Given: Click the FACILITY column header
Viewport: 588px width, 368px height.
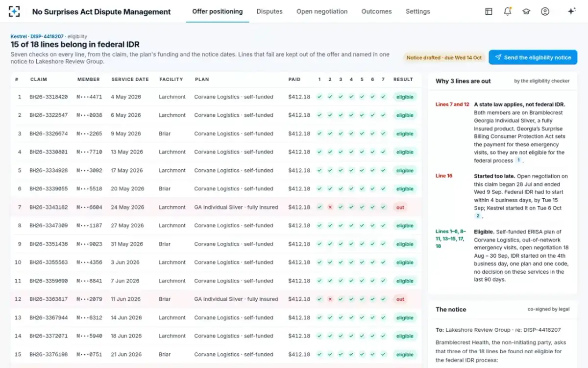Looking at the screenshot, I should [x=171, y=79].
